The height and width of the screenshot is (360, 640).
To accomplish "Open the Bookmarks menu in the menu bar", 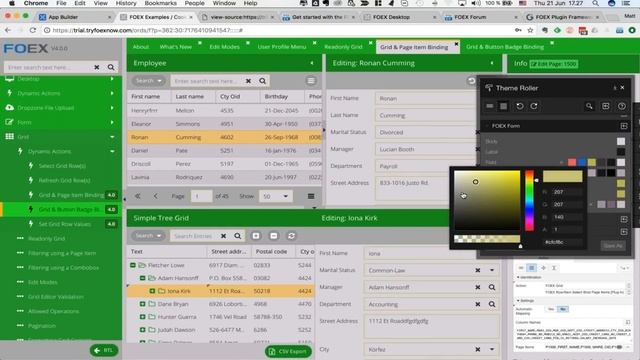I will pyautogui.click(x=160, y=3).
